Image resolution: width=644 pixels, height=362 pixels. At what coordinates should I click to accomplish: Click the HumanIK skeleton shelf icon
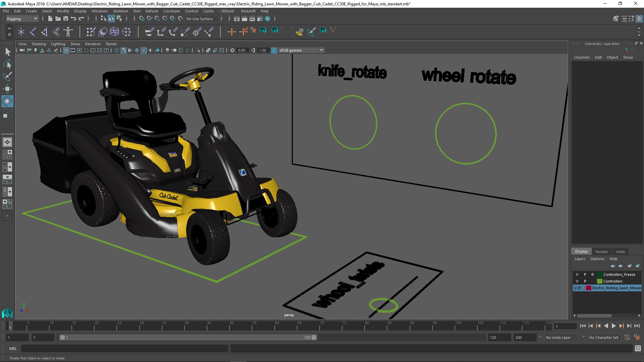click(68, 32)
